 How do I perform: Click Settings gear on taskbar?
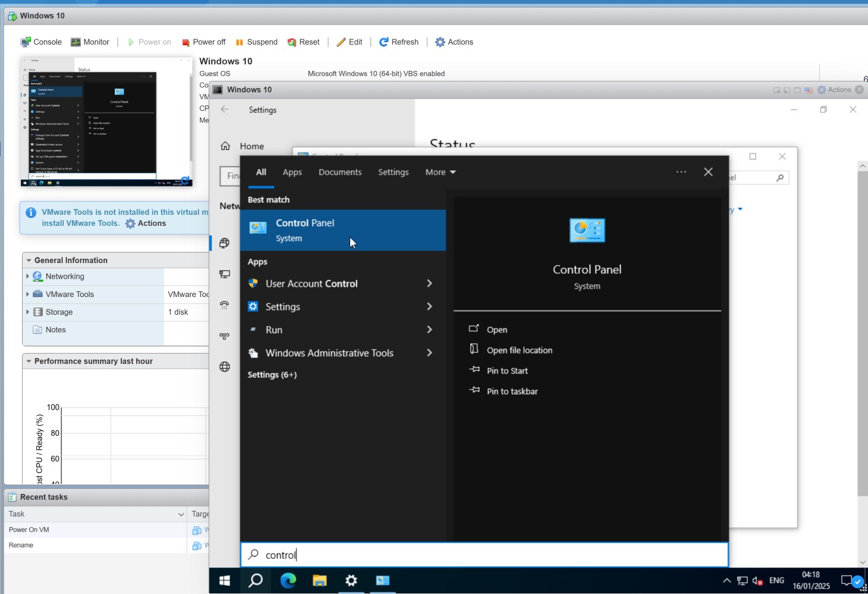[x=351, y=581]
